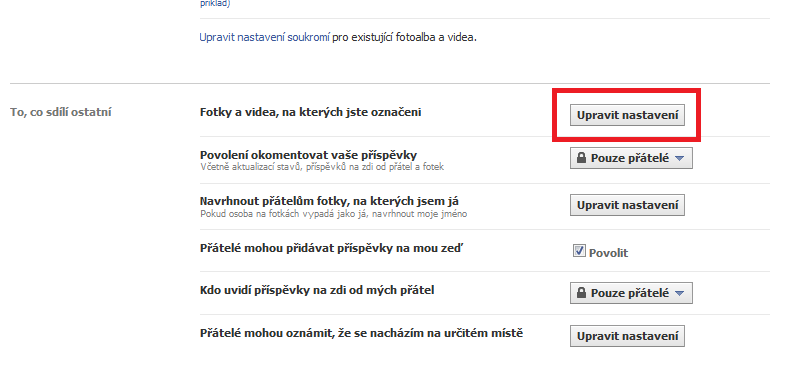Click 'Navrhnout přátelům fotky, na kterých jsem já'
The height and width of the screenshot is (383, 797).
(329, 201)
